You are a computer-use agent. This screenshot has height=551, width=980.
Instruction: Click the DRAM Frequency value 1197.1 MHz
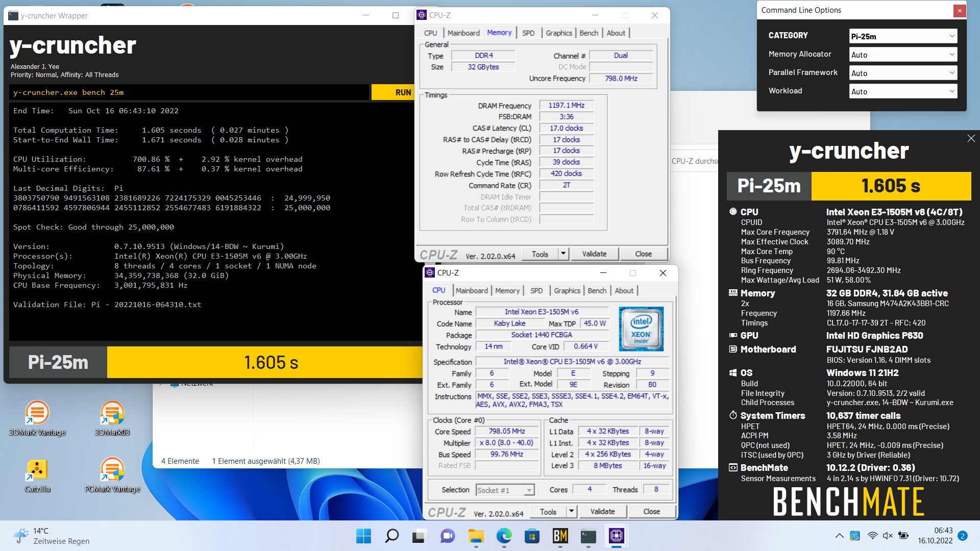coord(566,105)
